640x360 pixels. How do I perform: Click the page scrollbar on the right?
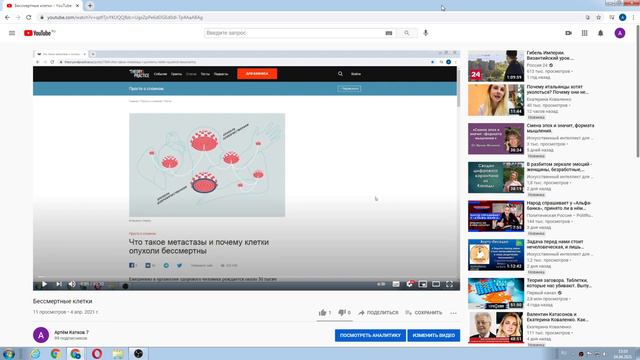(x=638, y=91)
